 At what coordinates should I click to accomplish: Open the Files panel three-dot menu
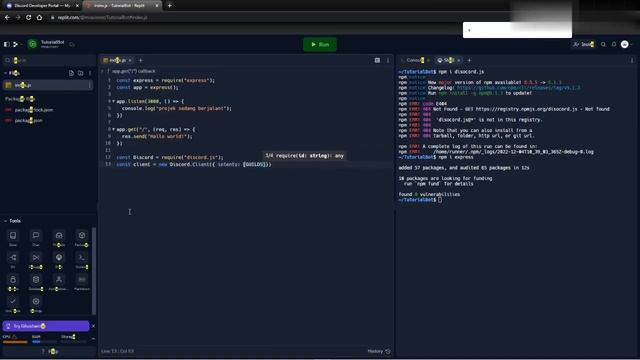point(90,73)
